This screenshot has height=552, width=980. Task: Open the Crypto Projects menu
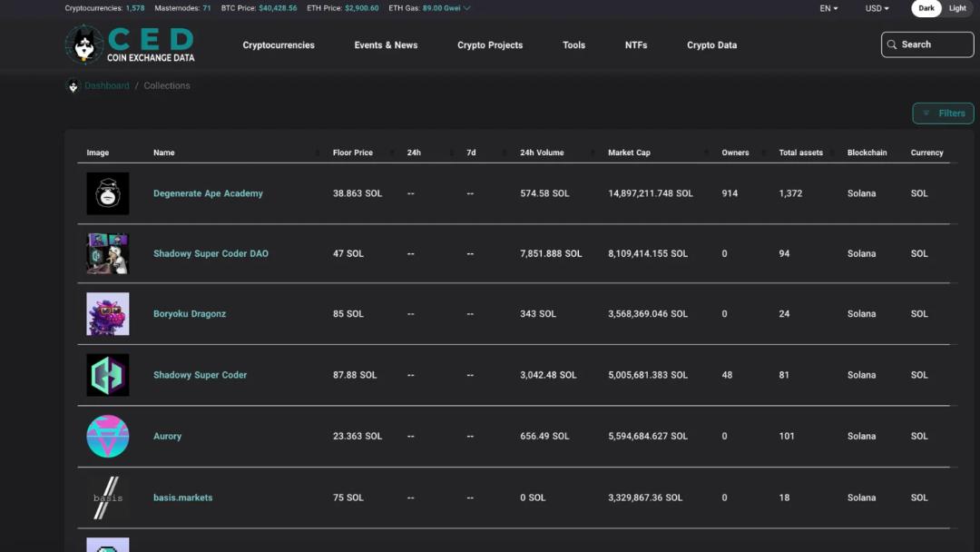(490, 45)
